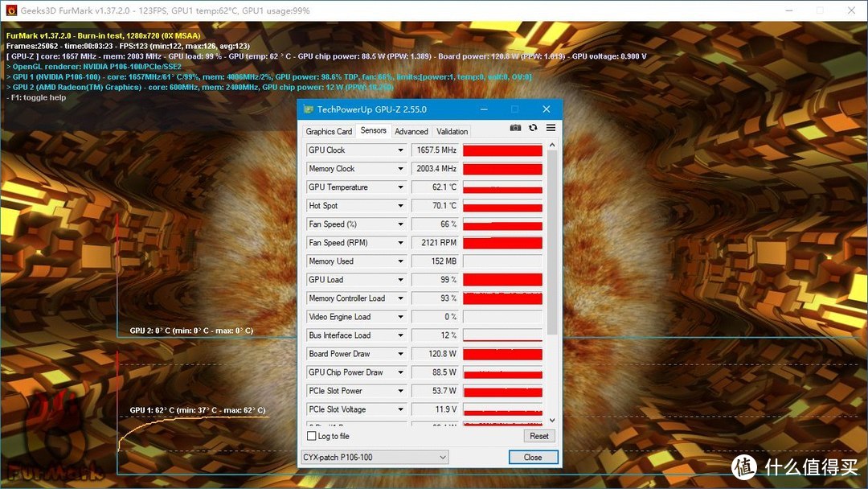
Task: Open the GPU Temperature sensor dropdown
Action: pyautogui.click(x=401, y=187)
